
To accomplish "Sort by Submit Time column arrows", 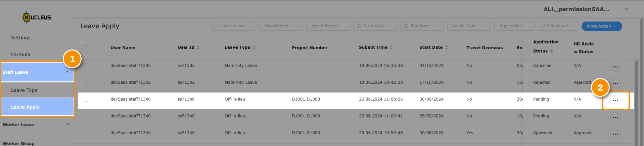I will (392, 47).
